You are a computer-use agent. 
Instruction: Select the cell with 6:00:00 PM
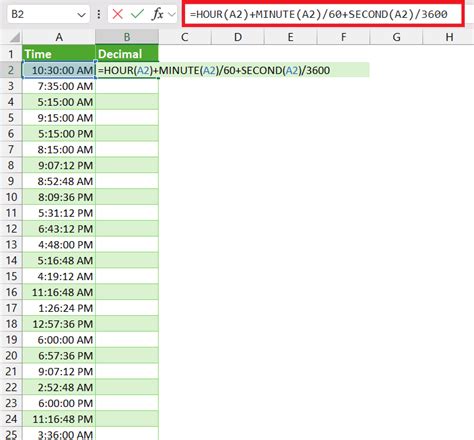click(x=59, y=403)
